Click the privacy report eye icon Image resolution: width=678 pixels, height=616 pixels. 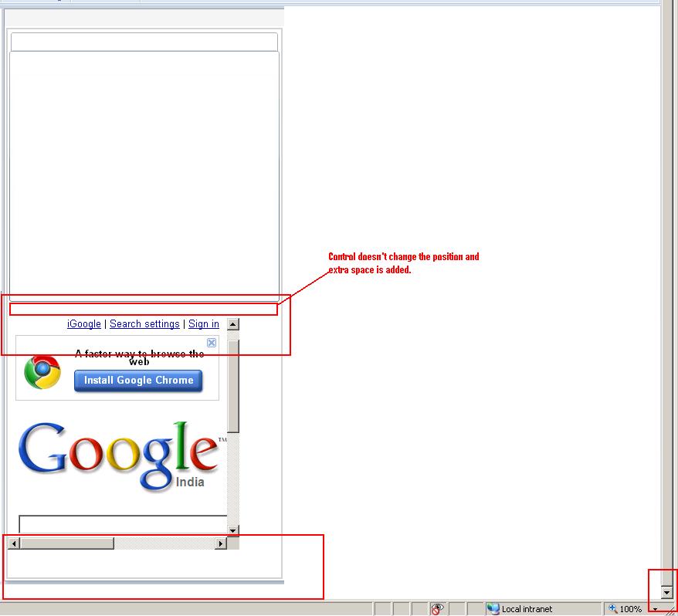click(437, 609)
